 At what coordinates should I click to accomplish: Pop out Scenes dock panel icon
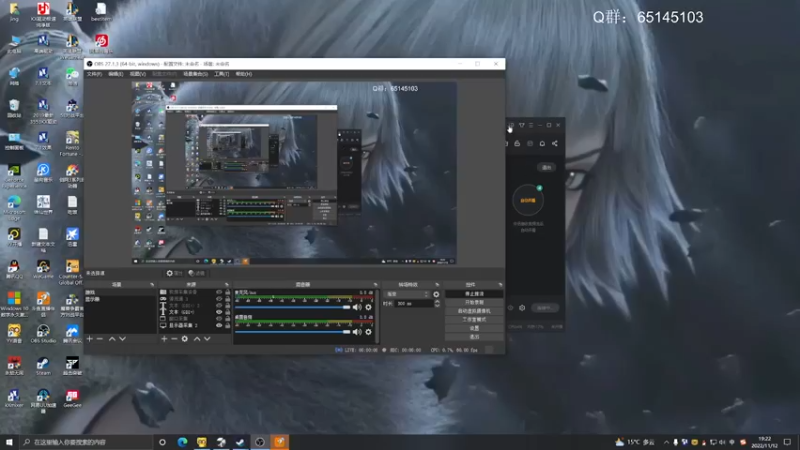click(152, 285)
